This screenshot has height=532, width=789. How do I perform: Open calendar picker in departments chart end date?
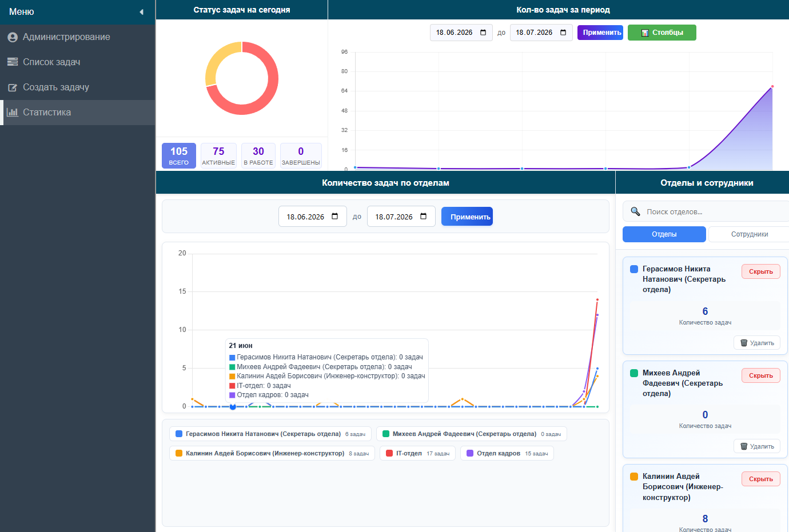[424, 217]
